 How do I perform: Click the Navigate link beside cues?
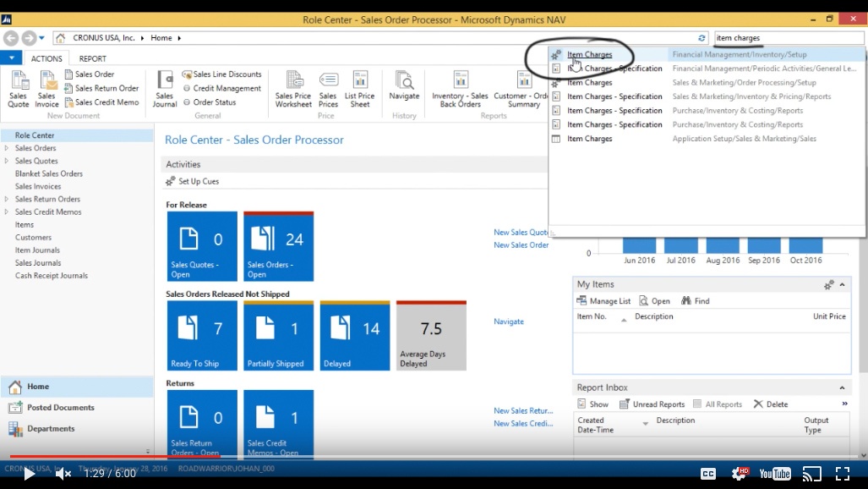click(x=509, y=321)
